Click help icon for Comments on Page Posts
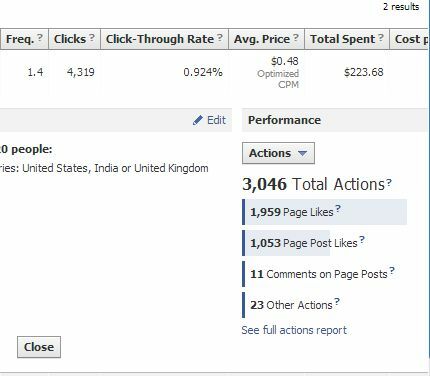Viewport: 430px width, 376px height. pyautogui.click(x=392, y=271)
